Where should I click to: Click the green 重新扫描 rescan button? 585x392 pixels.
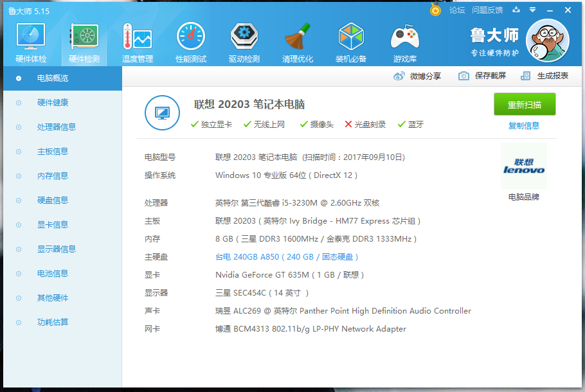525,105
